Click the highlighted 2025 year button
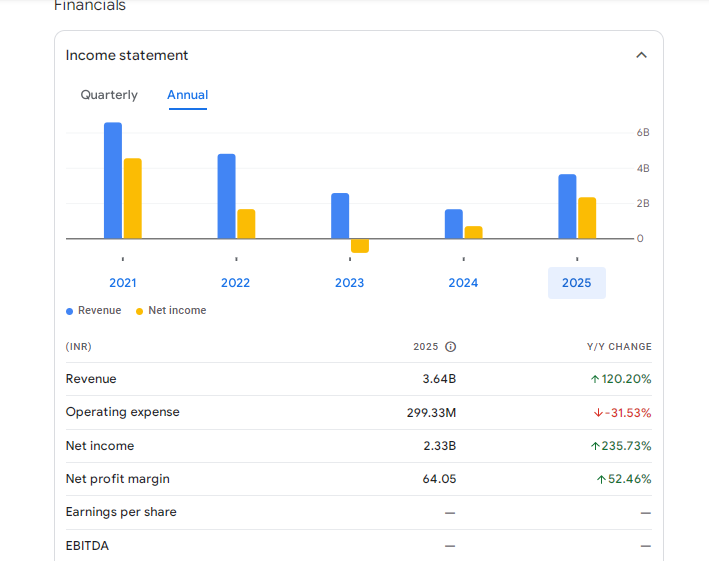This screenshot has height=561, width=709. point(576,283)
